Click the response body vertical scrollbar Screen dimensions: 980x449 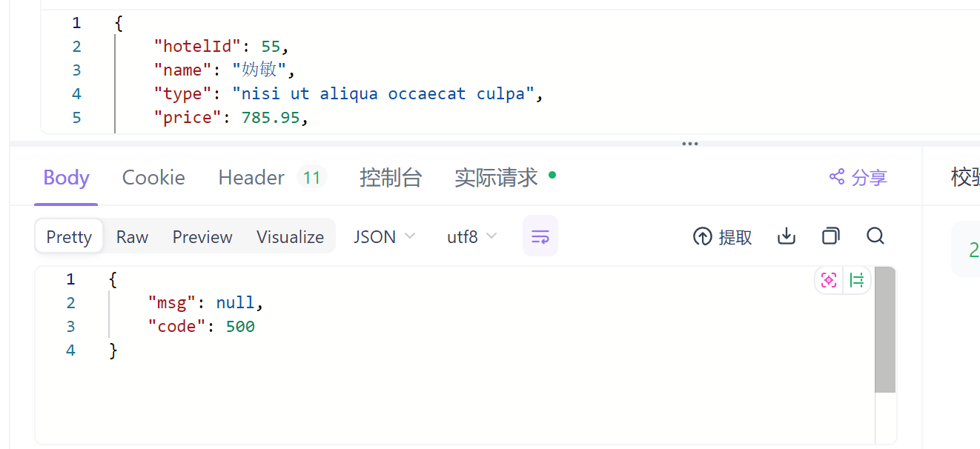pyautogui.click(x=885, y=330)
